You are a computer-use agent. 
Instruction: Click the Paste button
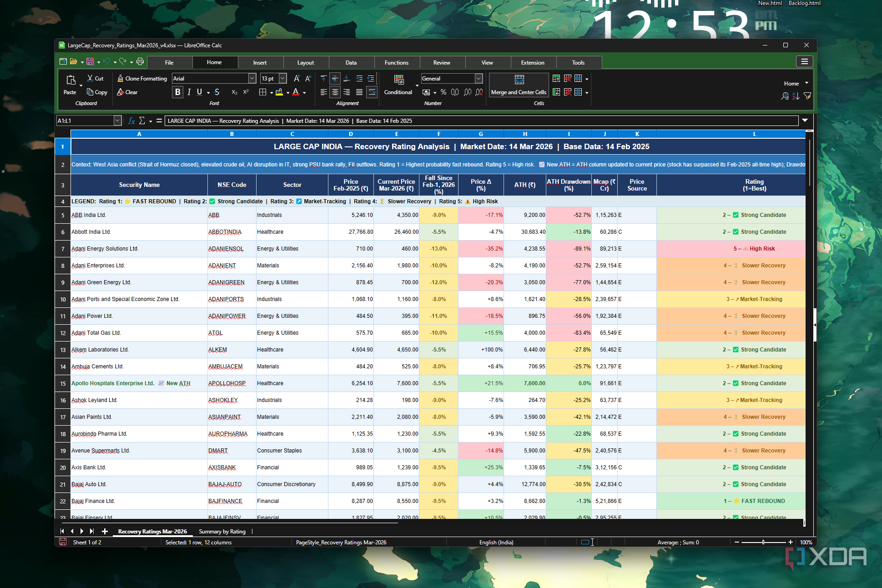point(70,85)
